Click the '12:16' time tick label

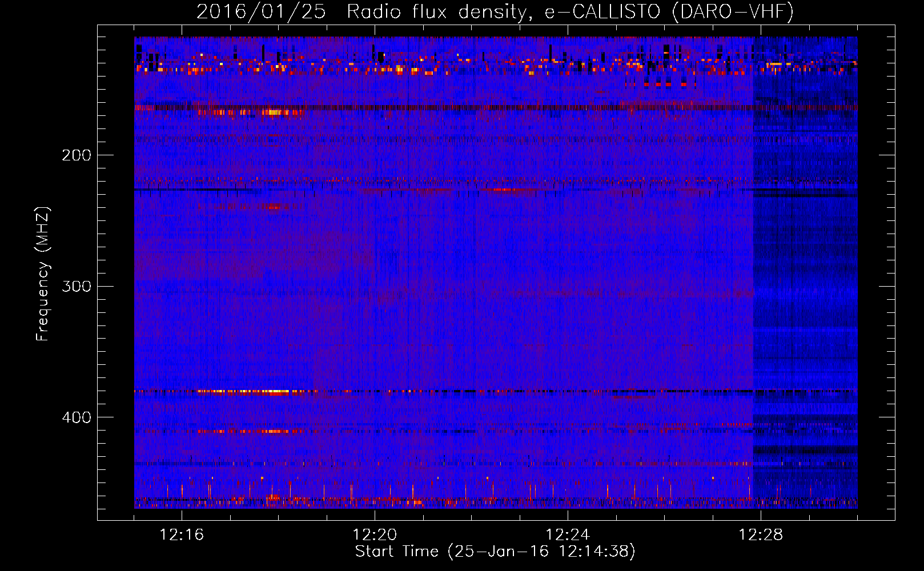pyautogui.click(x=182, y=534)
